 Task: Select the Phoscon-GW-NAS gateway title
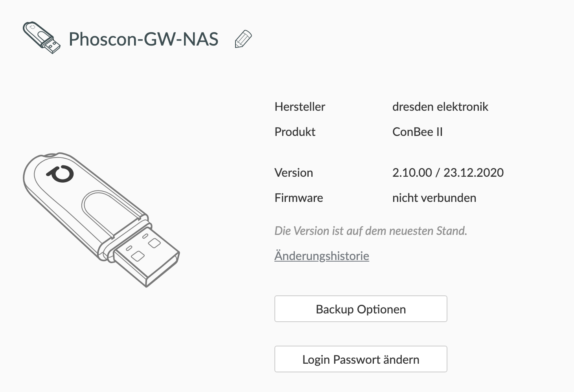coord(143,39)
